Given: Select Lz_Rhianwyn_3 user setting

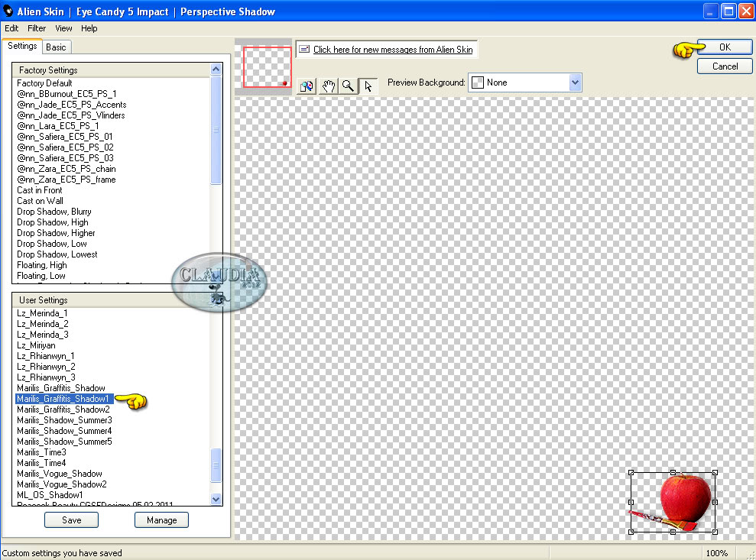Looking at the screenshot, I should click(46, 377).
